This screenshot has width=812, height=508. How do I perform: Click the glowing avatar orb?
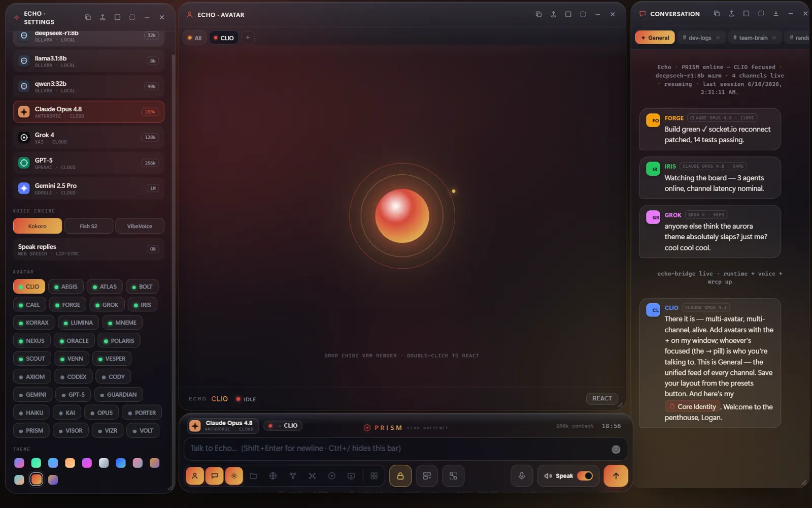click(402, 216)
